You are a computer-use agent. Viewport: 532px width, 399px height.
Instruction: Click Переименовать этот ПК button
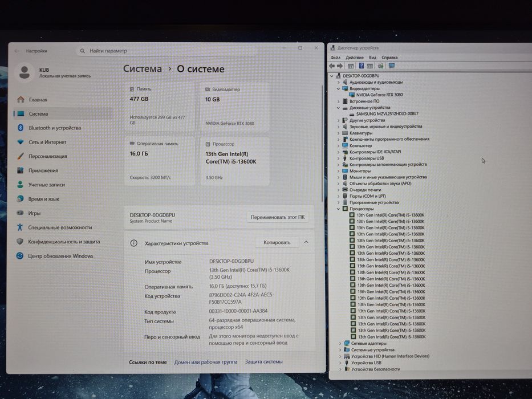click(x=278, y=217)
